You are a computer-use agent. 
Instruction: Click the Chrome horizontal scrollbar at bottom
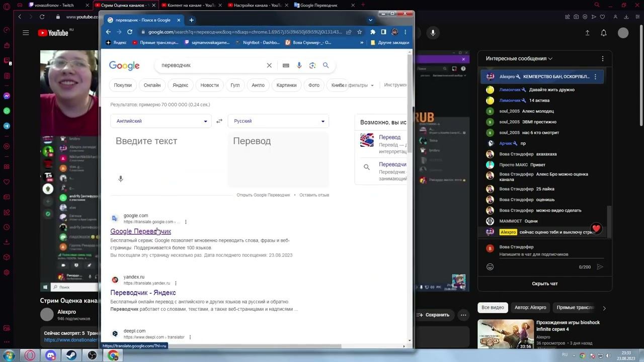point(221,346)
